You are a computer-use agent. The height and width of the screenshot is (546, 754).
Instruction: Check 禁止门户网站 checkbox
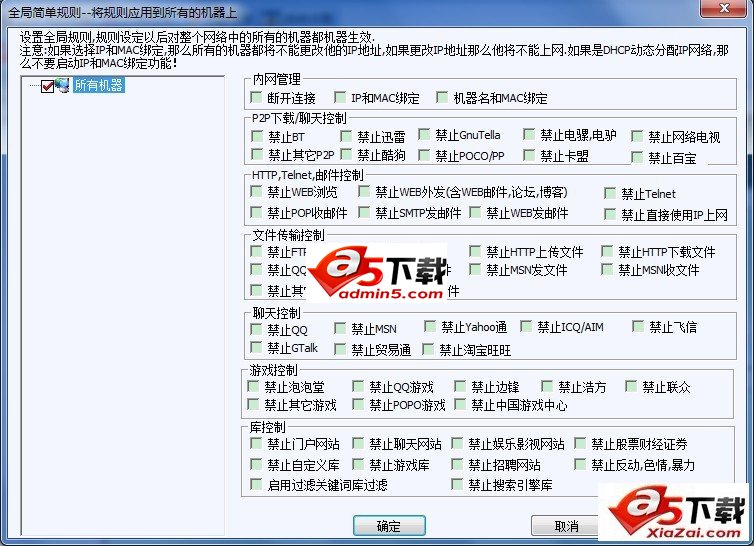coord(256,443)
